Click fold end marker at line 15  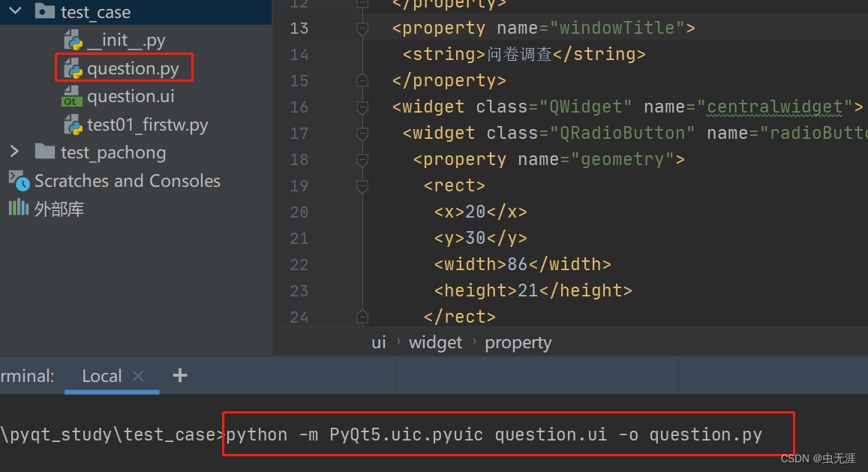(x=362, y=80)
